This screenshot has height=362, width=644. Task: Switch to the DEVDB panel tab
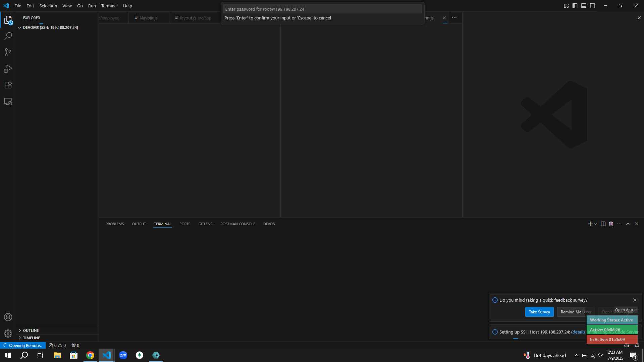pos(269,224)
